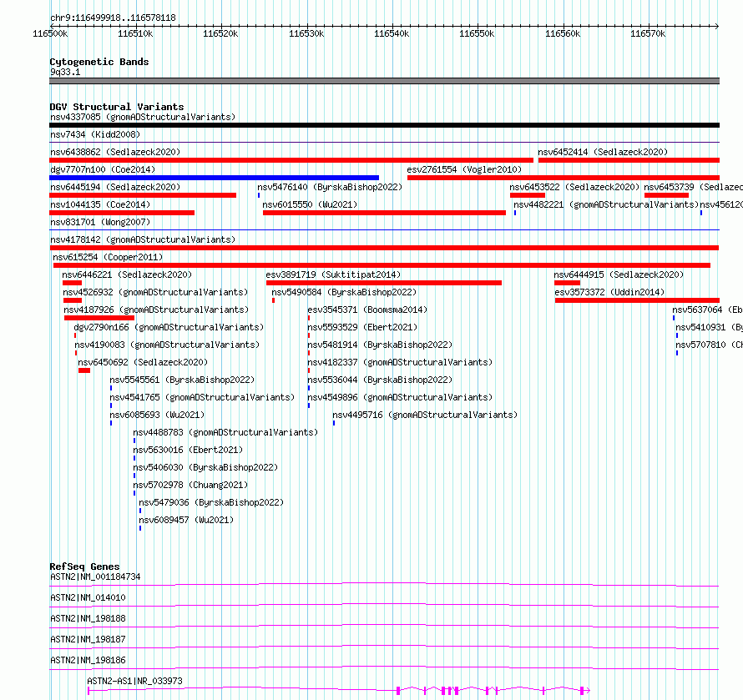Viewport: 743px width, 700px height.
Task: Open nsv4549896 gnomAD variant label
Action: [400, 397]
